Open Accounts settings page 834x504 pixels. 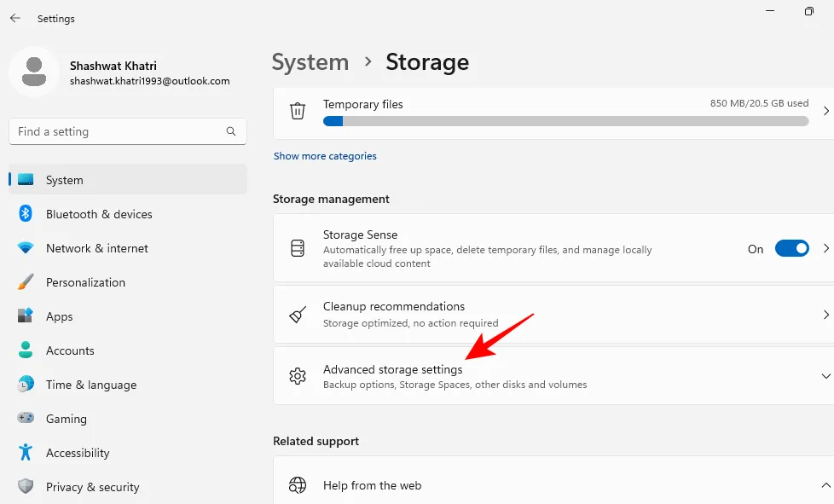128,350
